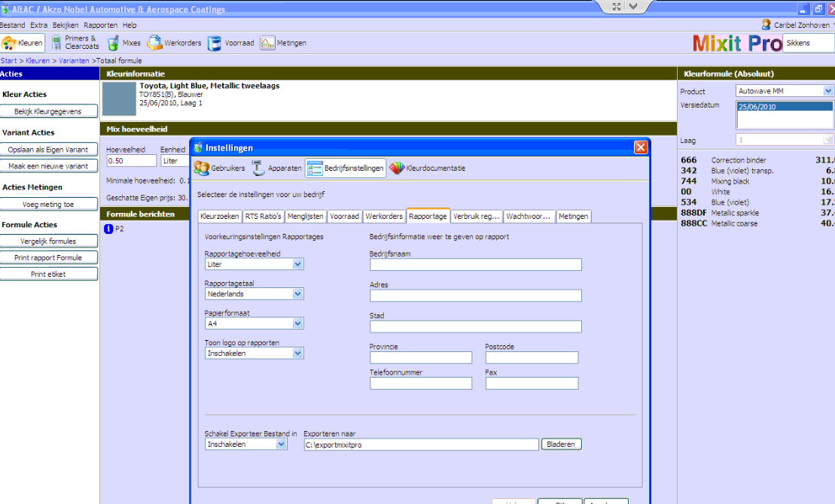The width and height of the screenshot is (835, 504).
Task: Switch to the Menglijsten tab
Action: point(305,216)
